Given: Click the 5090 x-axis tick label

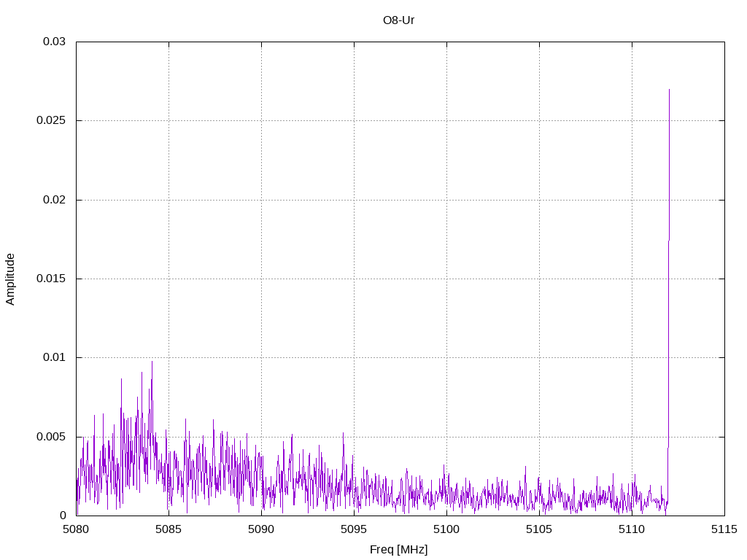Looking at the screenshot, I should point(262,529).
